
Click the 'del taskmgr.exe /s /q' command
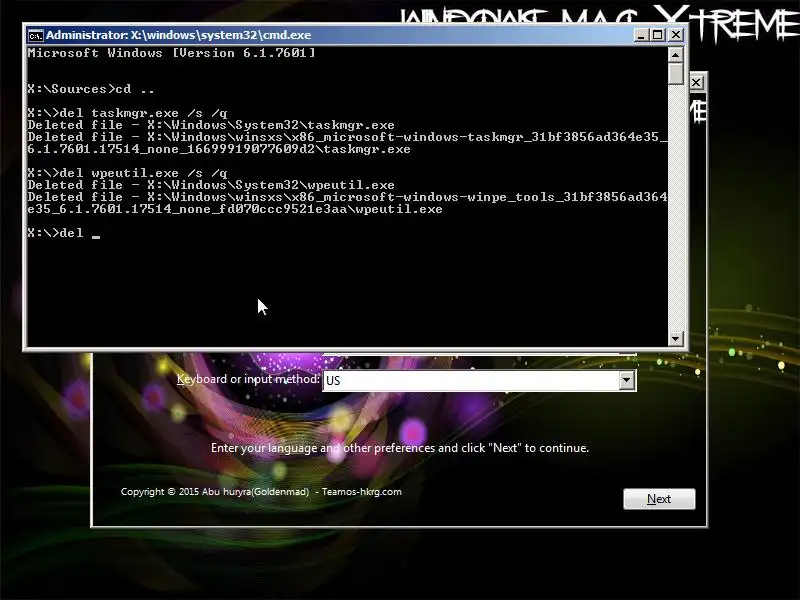pyautogui.click(x=143, y=113)
